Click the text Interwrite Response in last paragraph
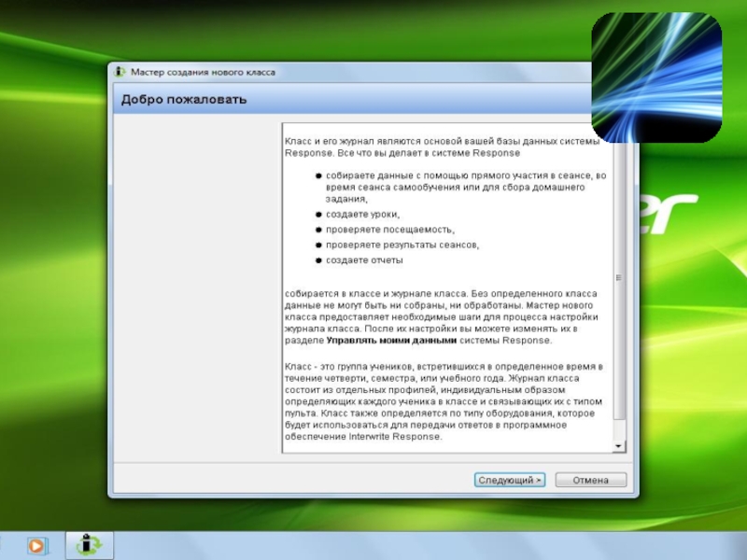The height and width of the screenshot is (560, 747). [395, 437]
